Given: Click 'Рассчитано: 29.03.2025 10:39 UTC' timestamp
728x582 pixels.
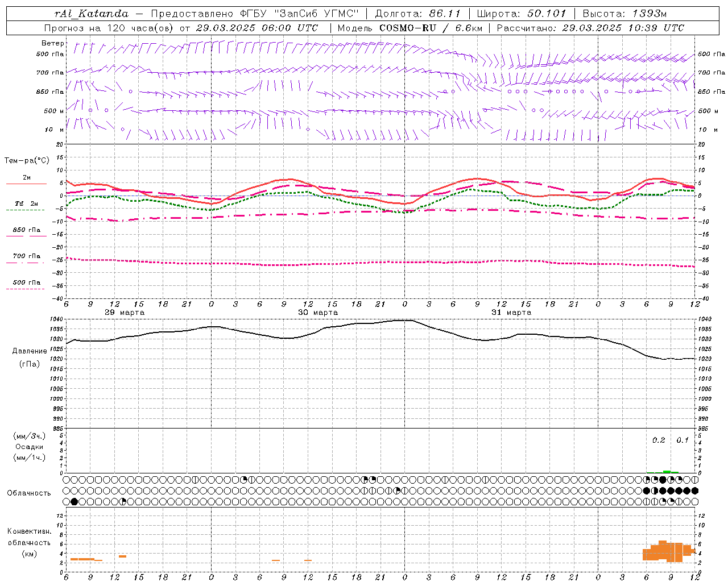Looking at the screenshot, I should click(x=590, y=28).
